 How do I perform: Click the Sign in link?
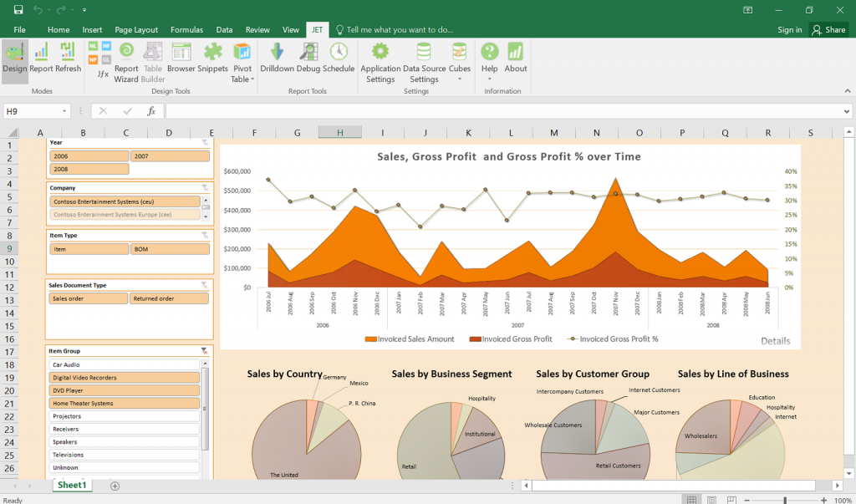tap(789, 30)
